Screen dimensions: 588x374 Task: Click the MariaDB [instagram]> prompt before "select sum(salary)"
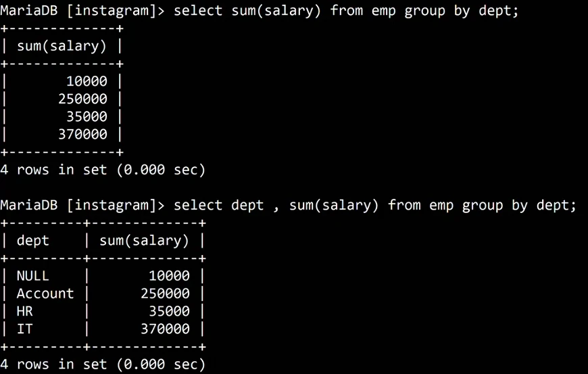click(x=82, y=11)
